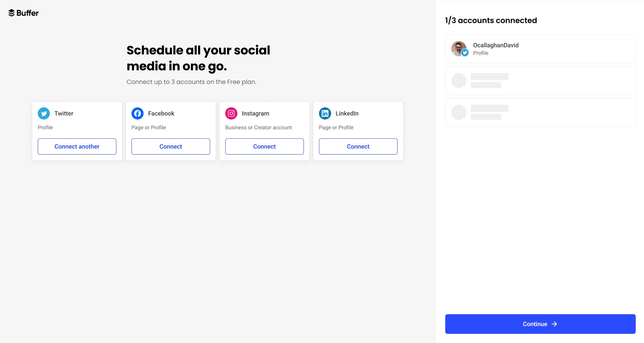
Task: Connect an Instagram business account
Action: click(x=265, y=146)
